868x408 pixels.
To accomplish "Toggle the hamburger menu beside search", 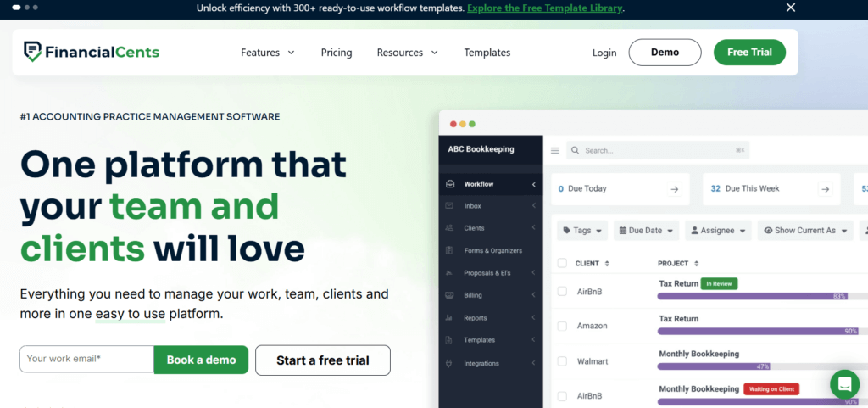I will pyautogui.click(x=555, y=150).
